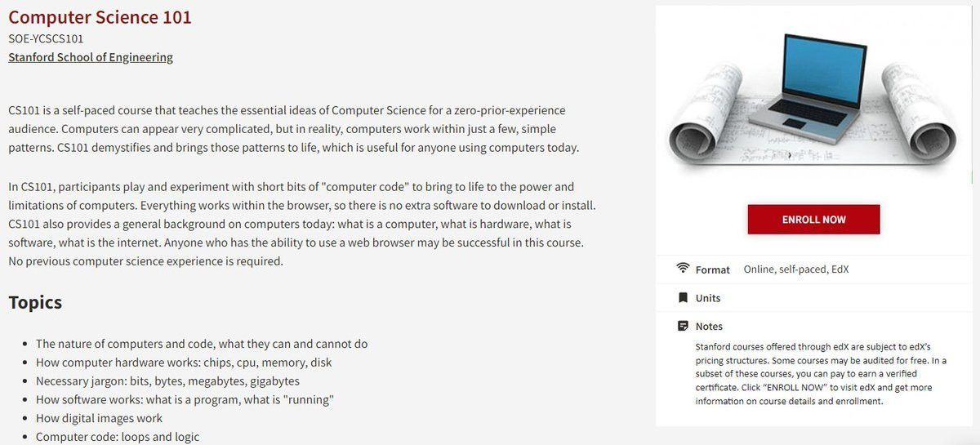
Task: Click the edX pricing notes paragraph
Action: pyautogui.click(x=819, y=374)
